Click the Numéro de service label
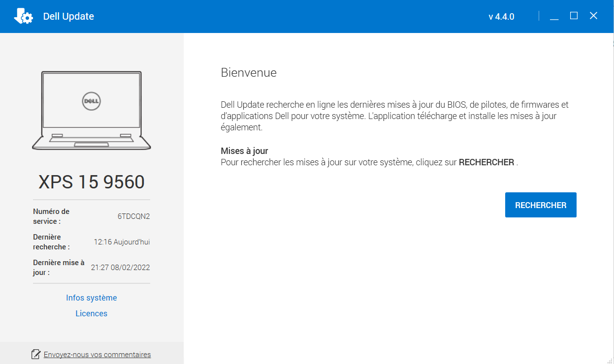Viewport: 614px width, 364px height. 51,216
